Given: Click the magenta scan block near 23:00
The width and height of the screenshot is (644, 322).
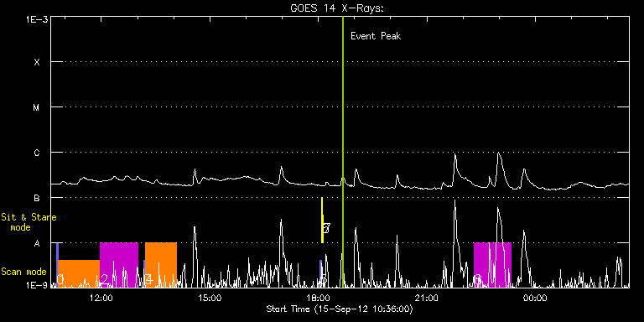Looking at the screenshot, I should [492, 265].
